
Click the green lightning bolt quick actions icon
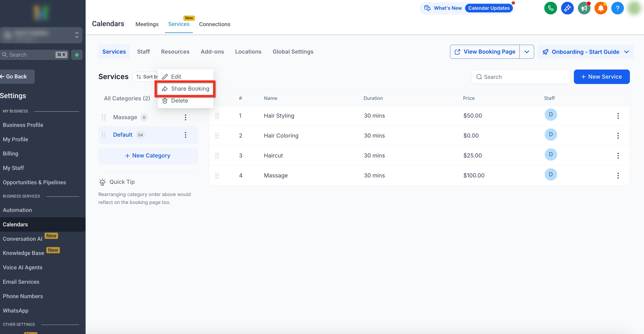[77, 55]
